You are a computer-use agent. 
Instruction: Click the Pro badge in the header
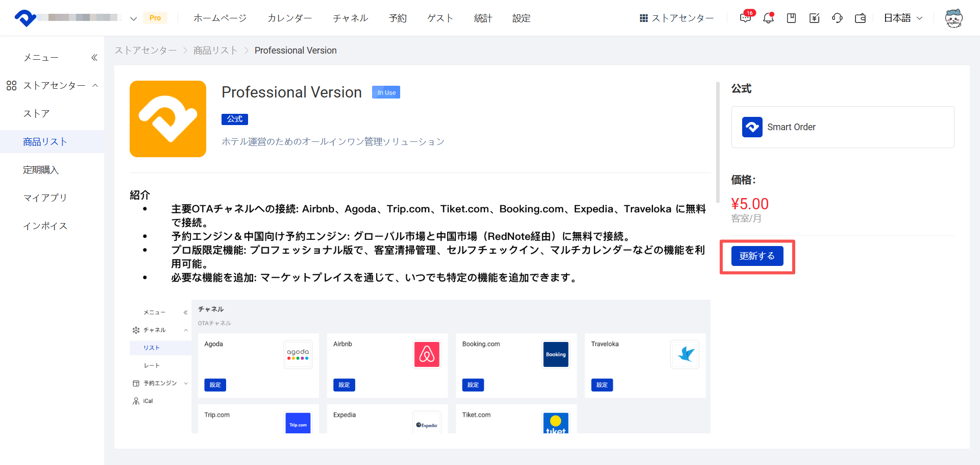(x=155, y=18)
